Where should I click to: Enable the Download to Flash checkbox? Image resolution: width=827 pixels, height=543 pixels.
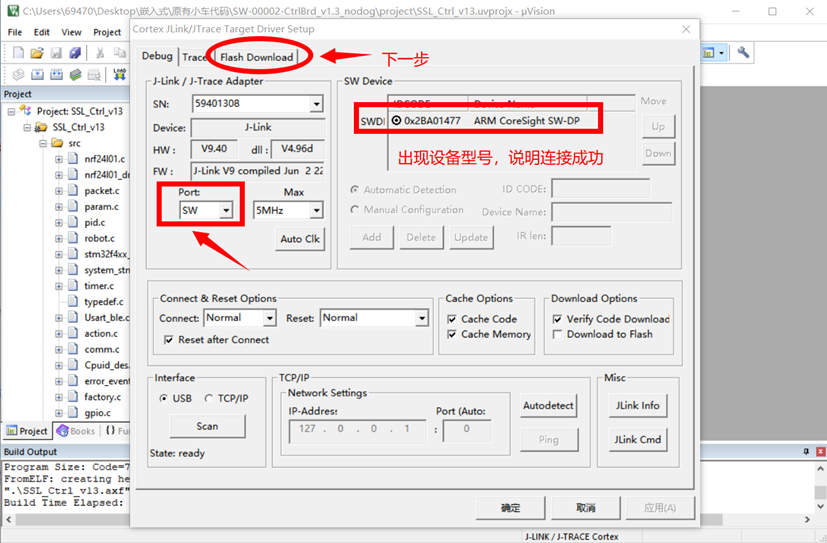557,334
